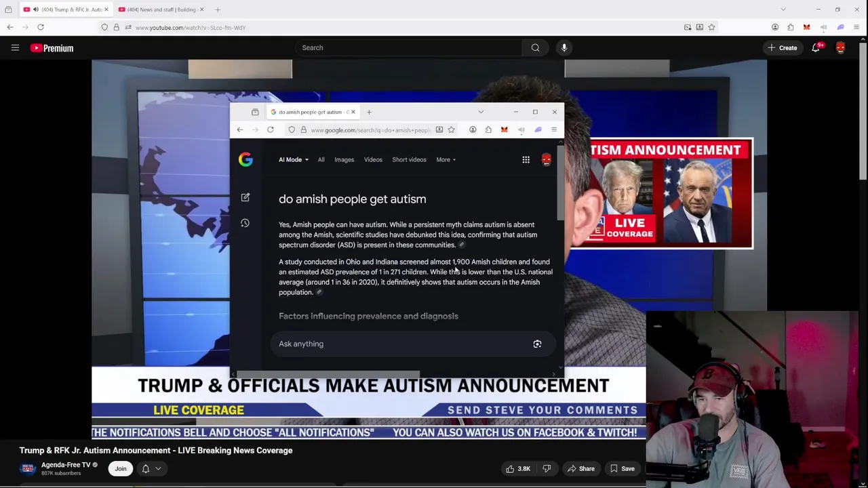Open YouTube notifications bell
The height and width of the screenshot is (488, 868).
(x=816, y=47)
